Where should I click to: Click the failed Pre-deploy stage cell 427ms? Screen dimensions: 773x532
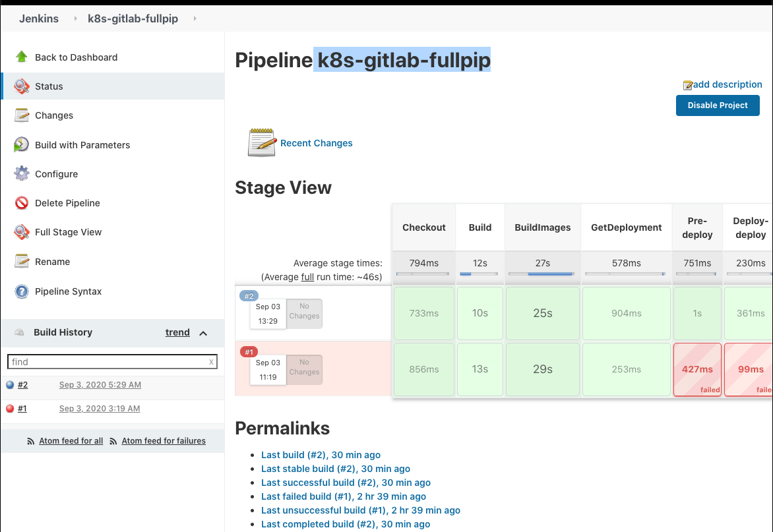[x=697, y=370]
